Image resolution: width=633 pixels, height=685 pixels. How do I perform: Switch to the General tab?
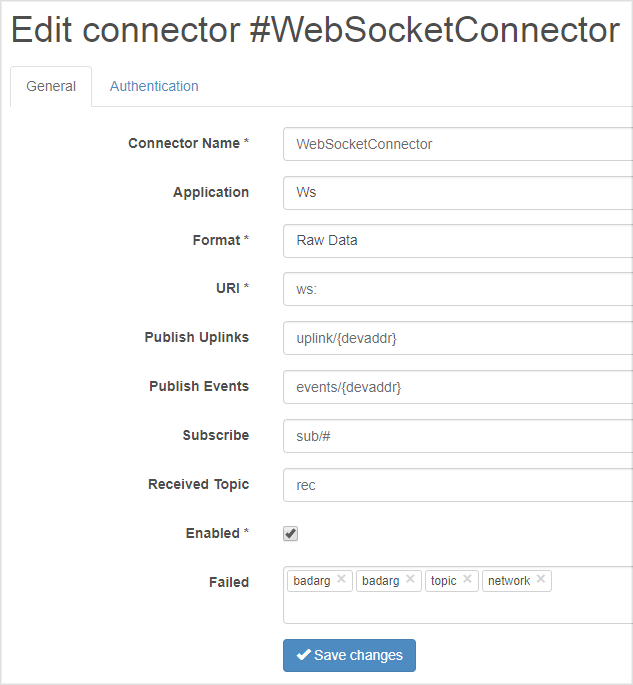tap(51, 87)
